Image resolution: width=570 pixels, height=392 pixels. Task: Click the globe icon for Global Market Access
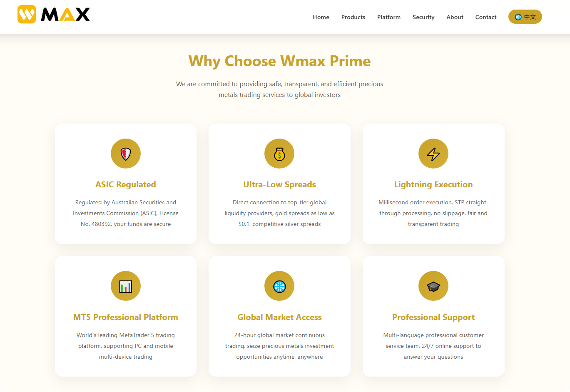279,286
